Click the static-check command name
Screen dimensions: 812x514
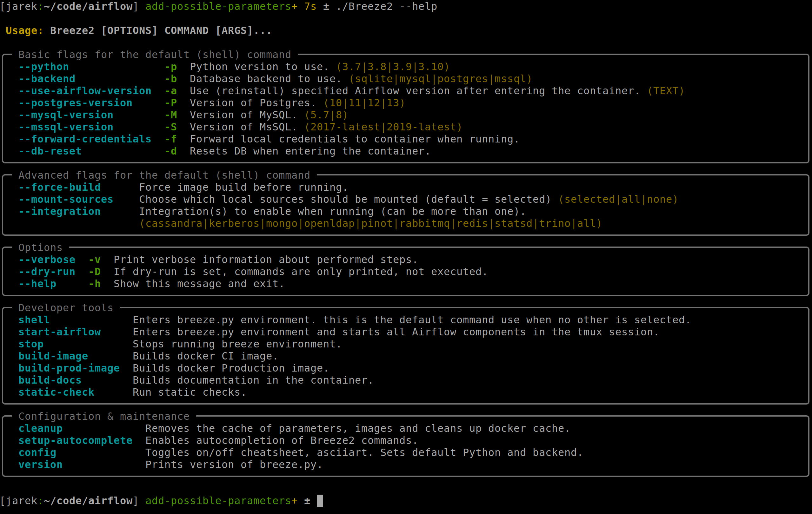pos(56,393)
